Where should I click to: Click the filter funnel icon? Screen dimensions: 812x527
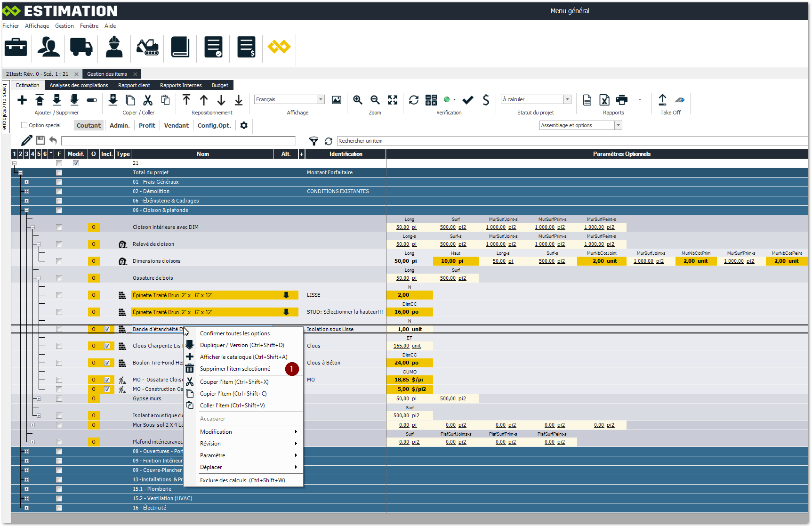click(314, 141)
